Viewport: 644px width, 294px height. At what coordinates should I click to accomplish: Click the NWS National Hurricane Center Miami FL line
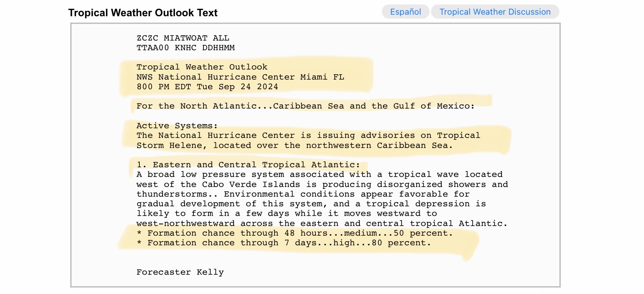point(240,77)
